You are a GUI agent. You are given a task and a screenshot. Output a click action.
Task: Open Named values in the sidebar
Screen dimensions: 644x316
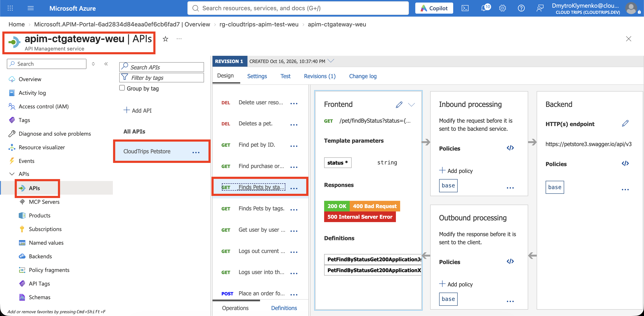click(46, 243)
